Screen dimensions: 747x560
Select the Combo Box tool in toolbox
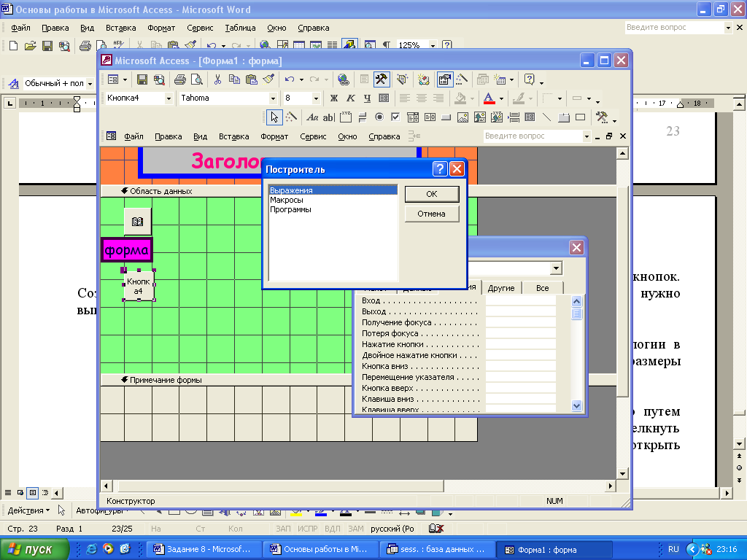click(413, 117)
